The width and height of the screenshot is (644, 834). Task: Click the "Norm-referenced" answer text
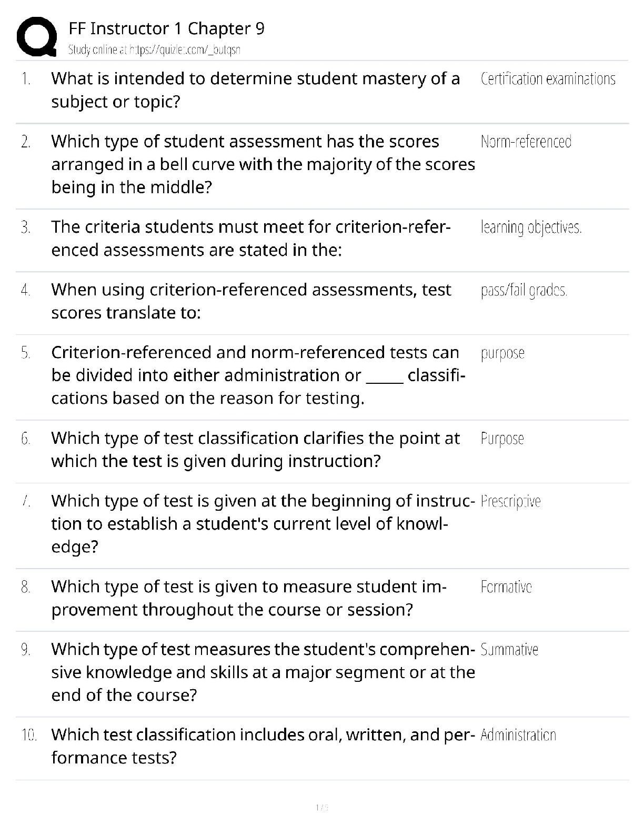[x=526, y=142]
